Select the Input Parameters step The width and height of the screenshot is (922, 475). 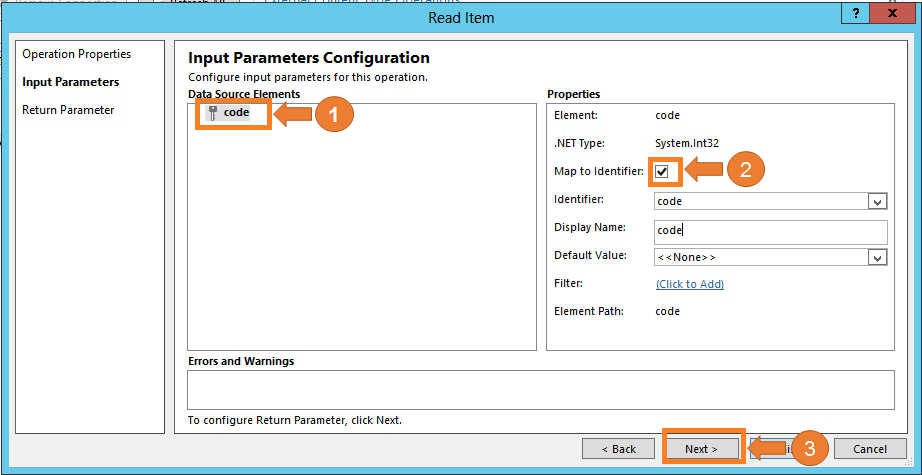pos(70,82)
